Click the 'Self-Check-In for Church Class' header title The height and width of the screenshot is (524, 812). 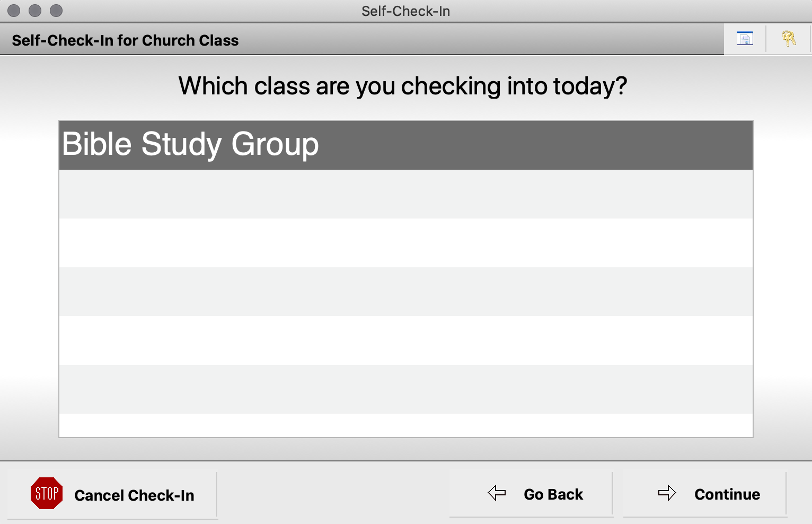click(125, 40)
